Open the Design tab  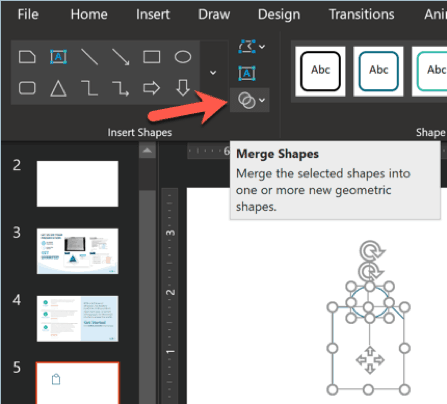pos(279,15)
